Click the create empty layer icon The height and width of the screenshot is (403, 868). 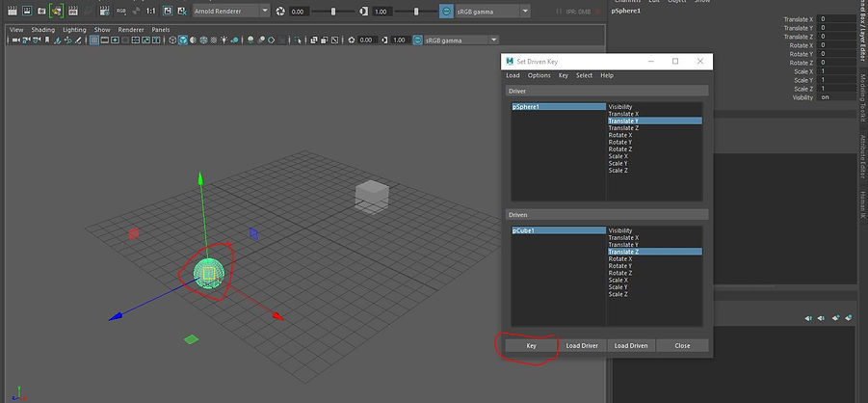pos(836,317)
